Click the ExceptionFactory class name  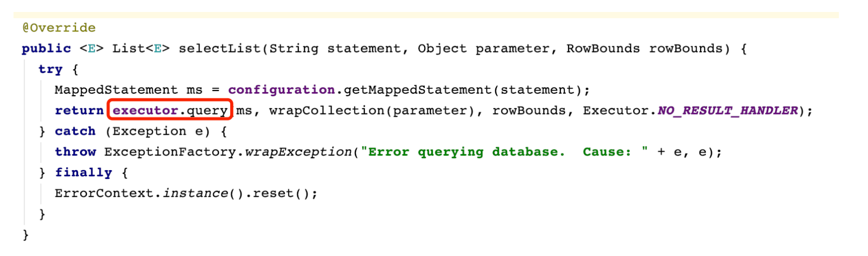[x=170, y=152]
